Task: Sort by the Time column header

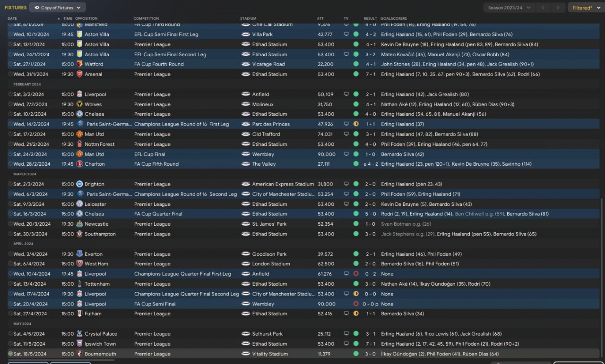Action: point(68,18)
